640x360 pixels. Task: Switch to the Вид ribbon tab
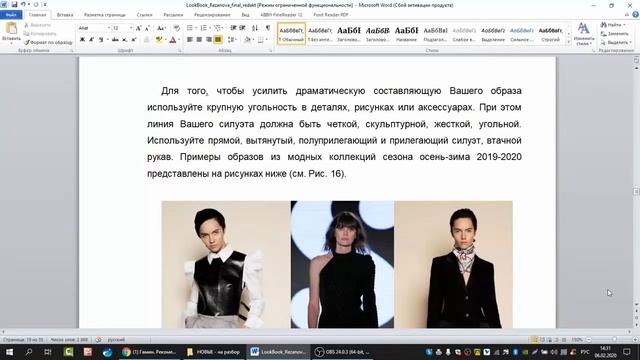coord(245,15)
